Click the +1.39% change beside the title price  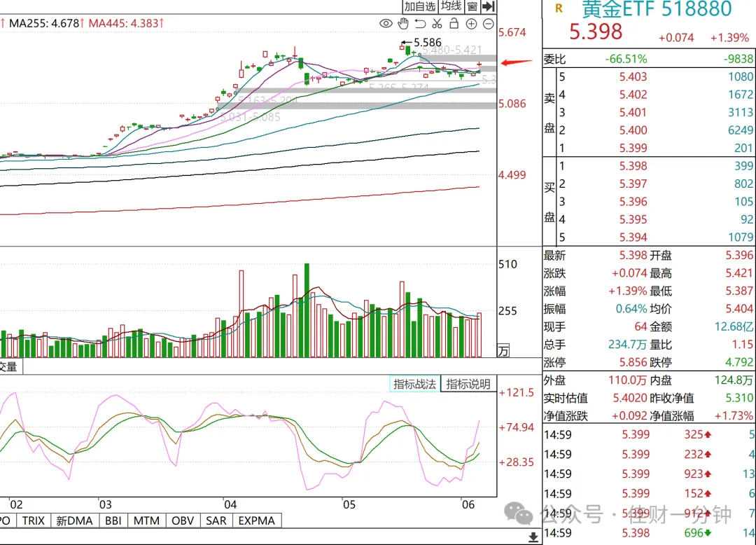729,38
